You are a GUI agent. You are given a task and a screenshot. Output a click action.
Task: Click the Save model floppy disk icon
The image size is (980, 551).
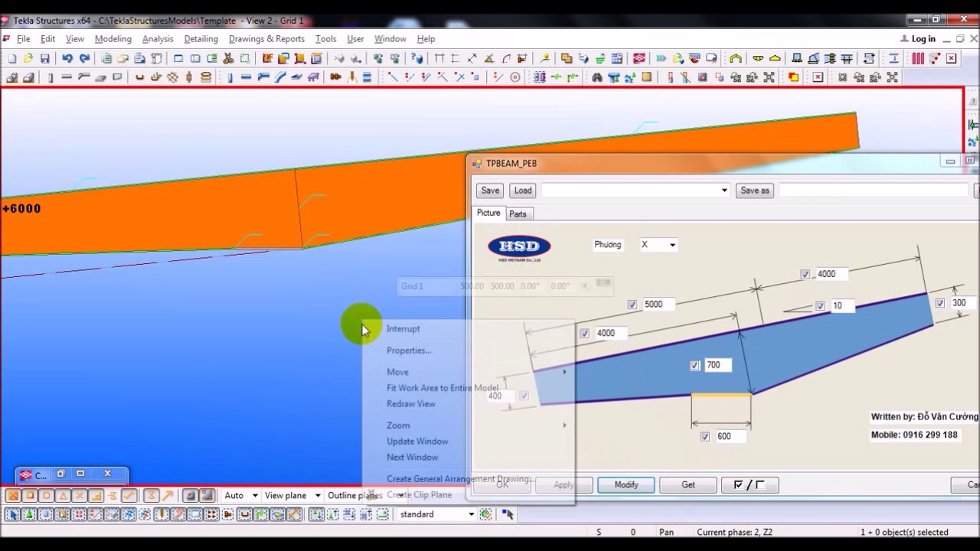point(45,58)
